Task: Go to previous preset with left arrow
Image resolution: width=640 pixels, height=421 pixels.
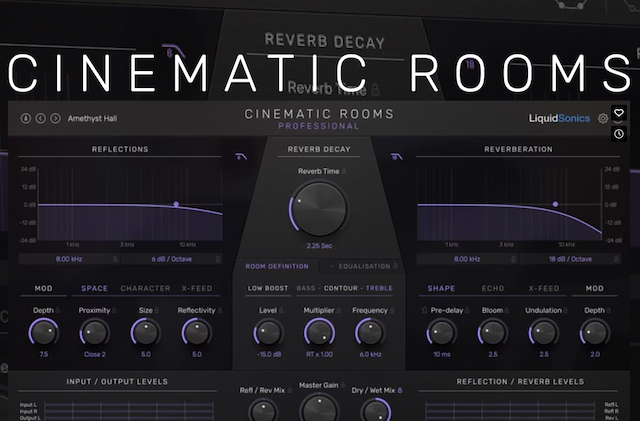Action: click(x=40, y=118)
